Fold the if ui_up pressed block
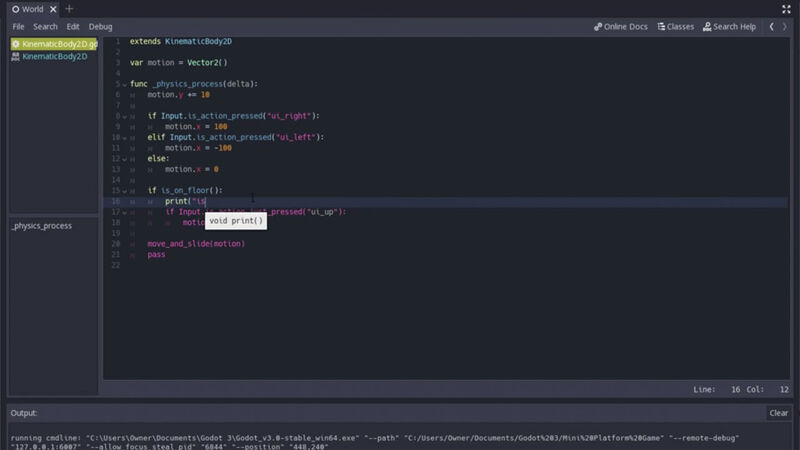 coord(124,212)
